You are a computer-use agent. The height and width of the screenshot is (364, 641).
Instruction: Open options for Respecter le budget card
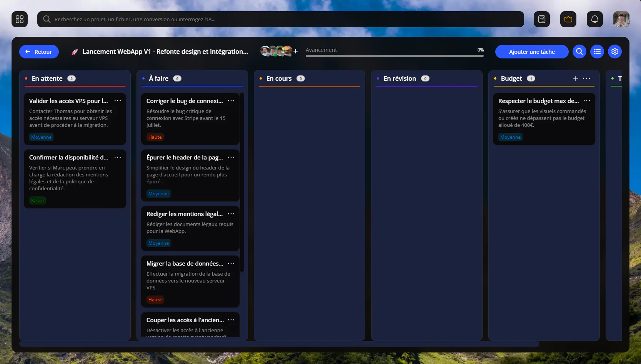pos(587,101)
